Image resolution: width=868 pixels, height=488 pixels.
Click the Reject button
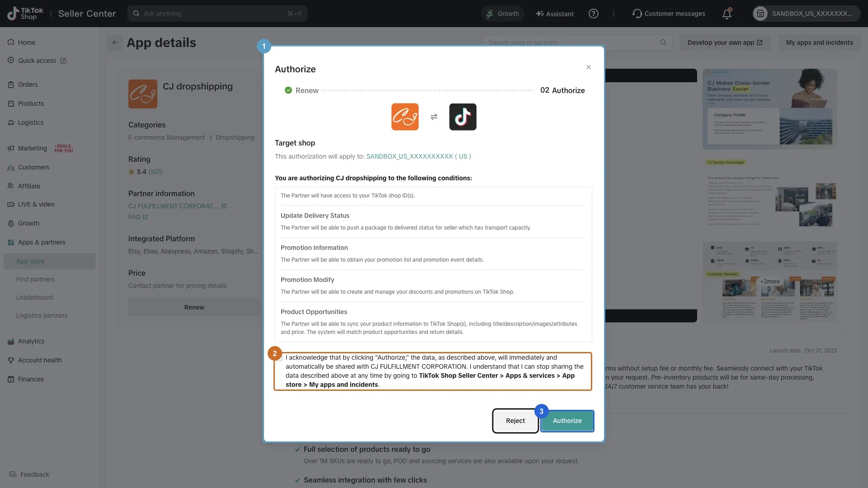point(515,421)
